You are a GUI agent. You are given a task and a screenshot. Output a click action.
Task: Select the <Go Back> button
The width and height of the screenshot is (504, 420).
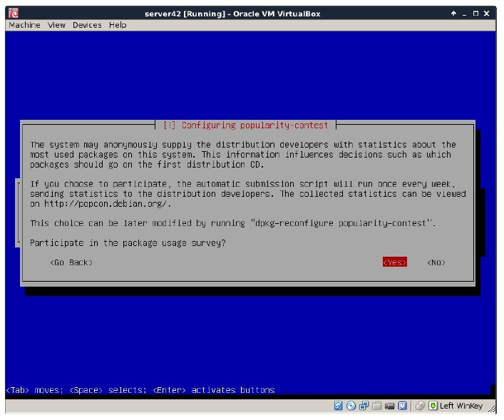71,262
